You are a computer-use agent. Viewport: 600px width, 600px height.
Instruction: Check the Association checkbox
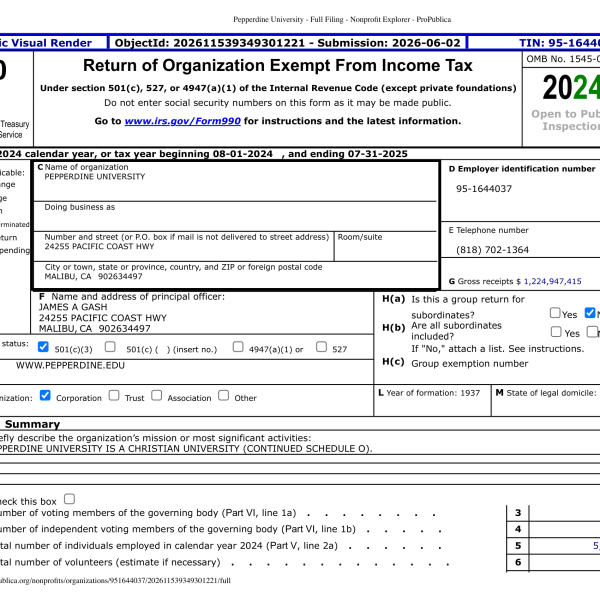pyautogui.click(x=157, y=395)
